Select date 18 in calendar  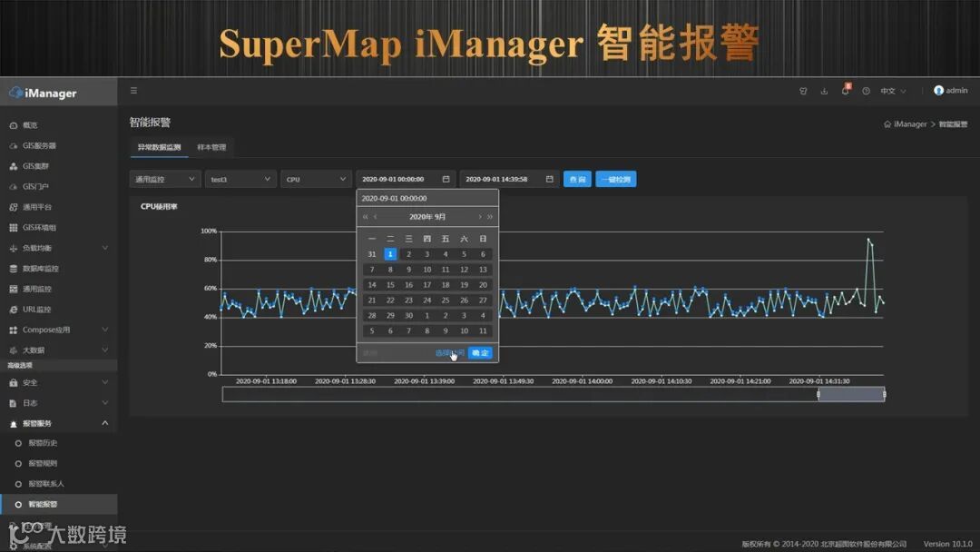(446, 285)
